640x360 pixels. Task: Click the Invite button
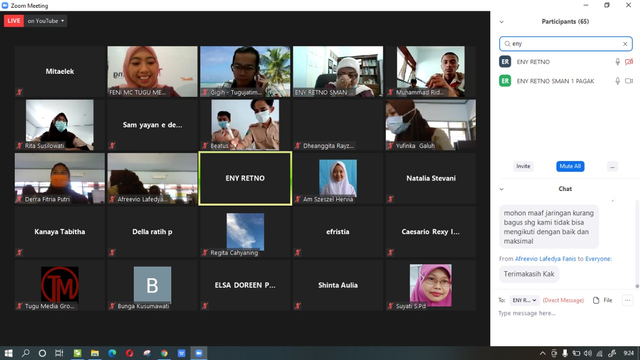[523, 167]
